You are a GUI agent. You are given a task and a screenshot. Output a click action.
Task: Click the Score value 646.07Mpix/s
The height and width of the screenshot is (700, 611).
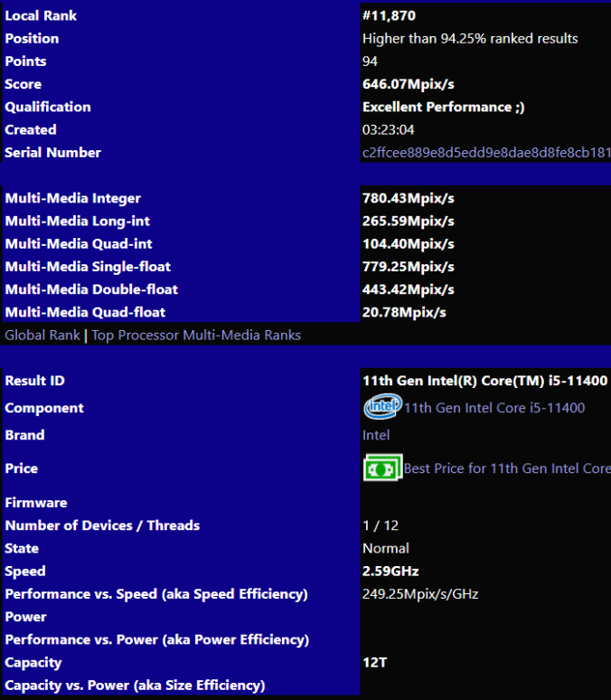coord(409,84)
